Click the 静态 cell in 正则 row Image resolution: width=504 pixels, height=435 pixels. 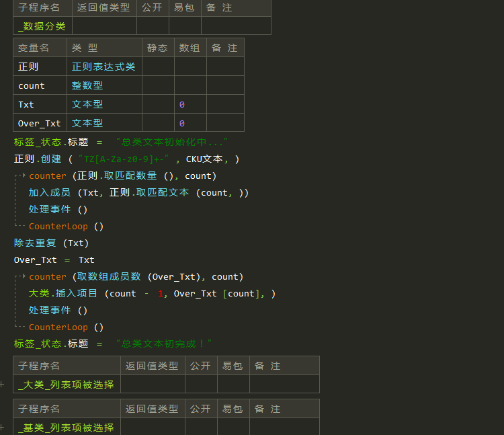pos(158,67)
